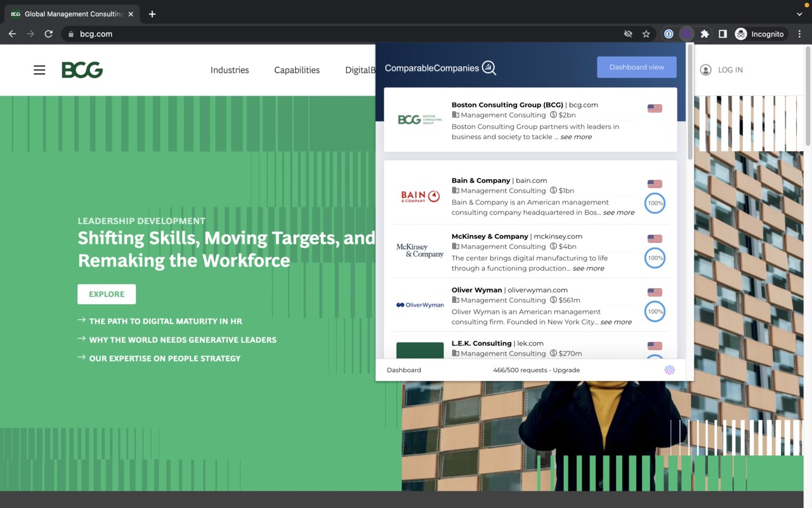Image resolution: width=812 pixels, height=508 pixels.
Task: Open The Path to Digital Maturity in HR
Action: click(x=166, y=321)
